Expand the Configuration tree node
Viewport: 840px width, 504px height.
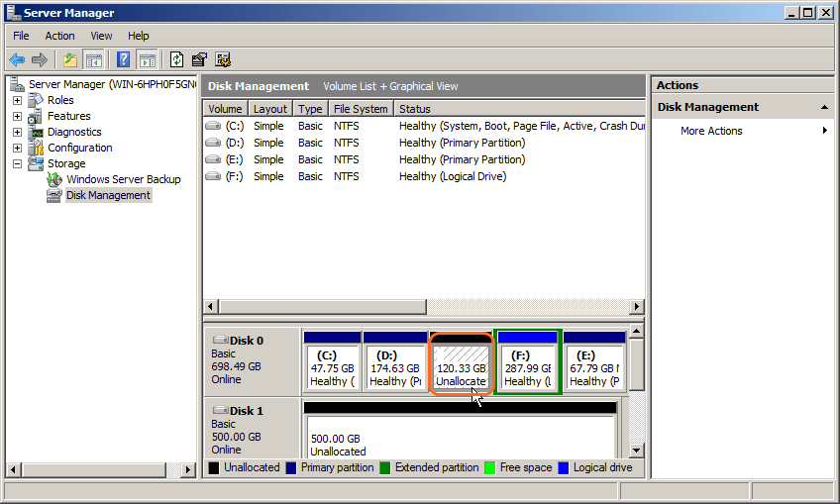(x=17, y=148)
